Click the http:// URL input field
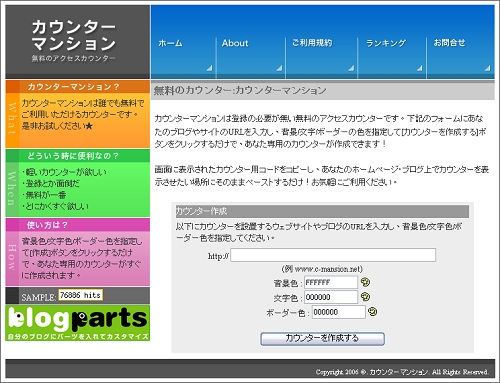Screen dimensions: 500x383 coord(333,255)
